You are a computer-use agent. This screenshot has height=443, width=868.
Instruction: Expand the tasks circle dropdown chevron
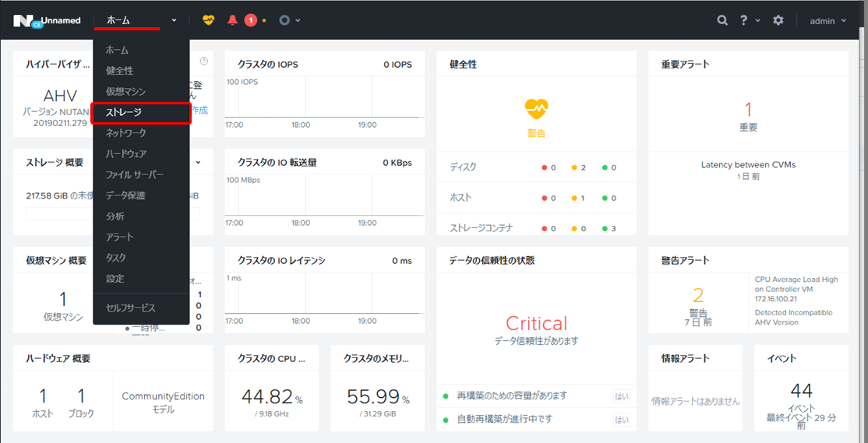click(x=298, y=20)
